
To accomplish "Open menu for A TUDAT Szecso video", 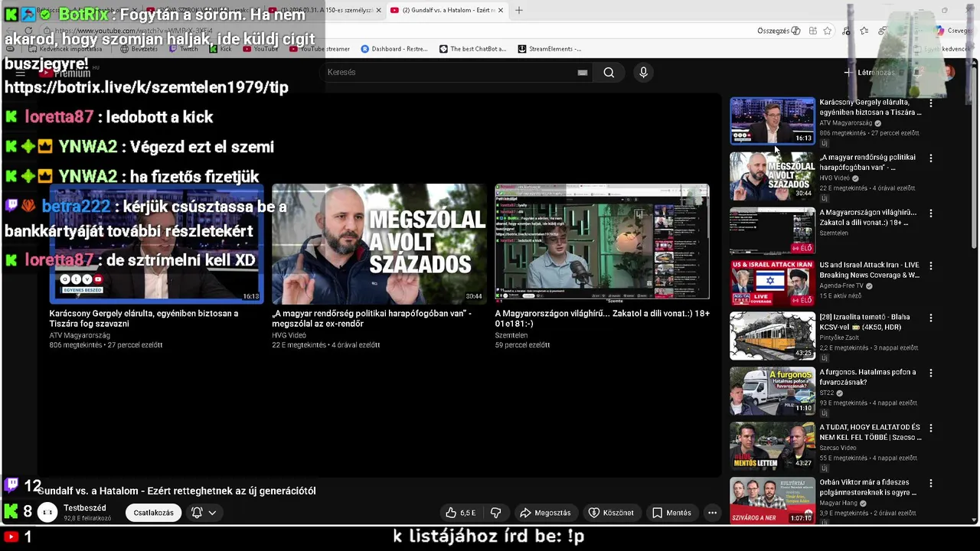I will 931,428.
